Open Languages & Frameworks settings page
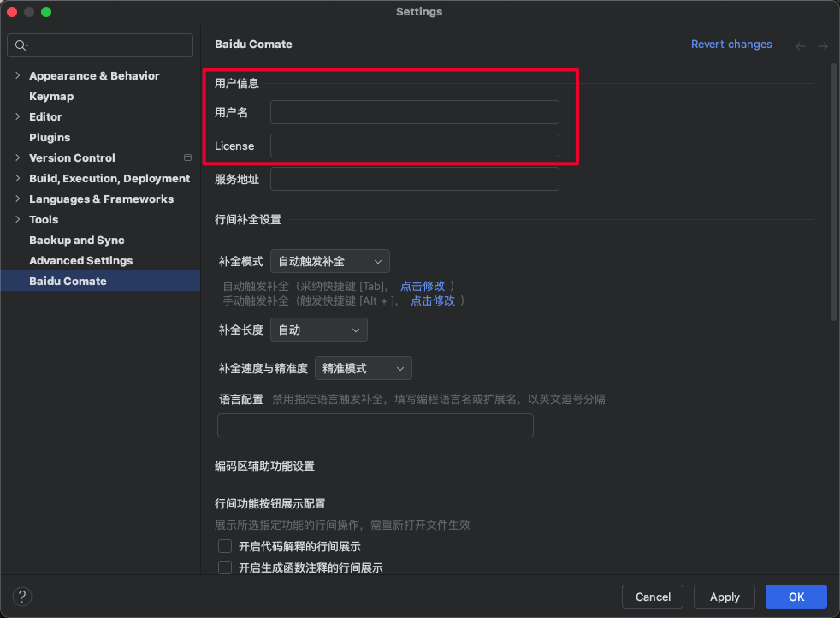 tap(101, 199)
